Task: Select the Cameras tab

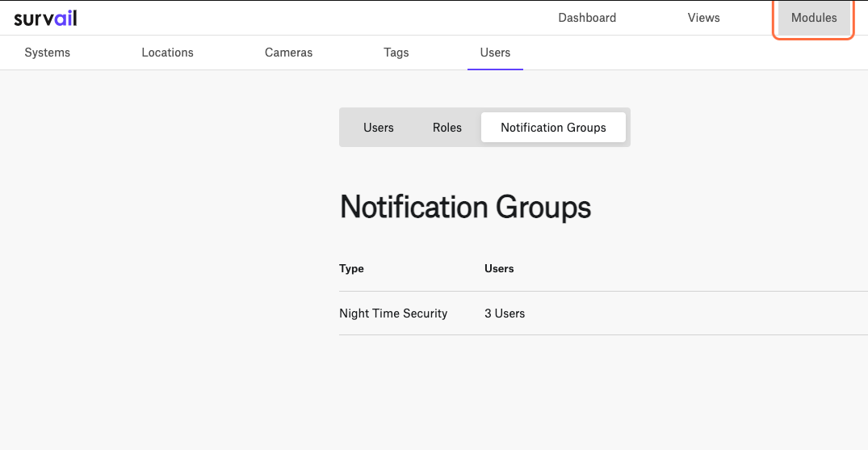Action: [x=288, y=53]
